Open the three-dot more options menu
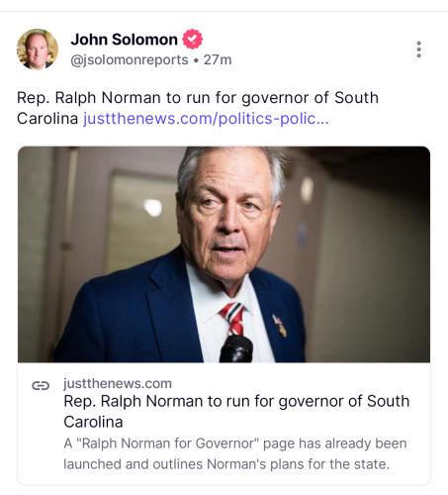Viewport: 448px width, 495px height. pyautogui.click(x=418, y=49)
